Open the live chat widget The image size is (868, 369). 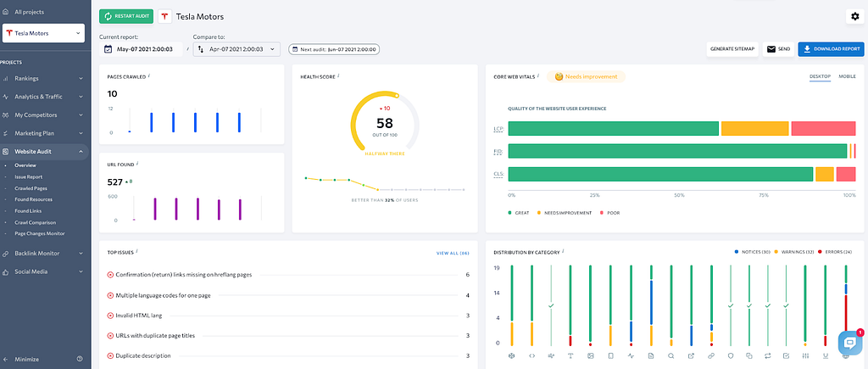point(850,342)
